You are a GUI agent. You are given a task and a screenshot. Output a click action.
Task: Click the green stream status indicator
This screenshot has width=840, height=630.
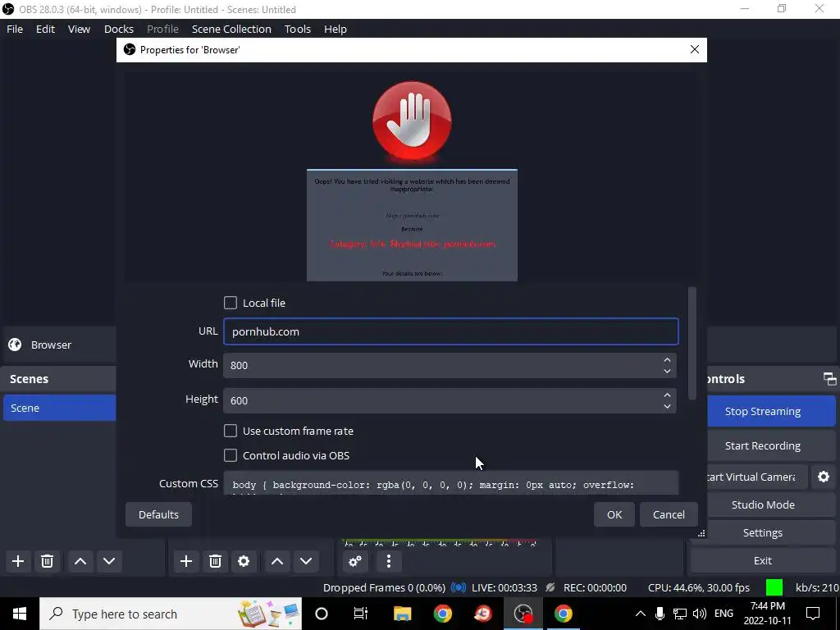tap(774, 587)
